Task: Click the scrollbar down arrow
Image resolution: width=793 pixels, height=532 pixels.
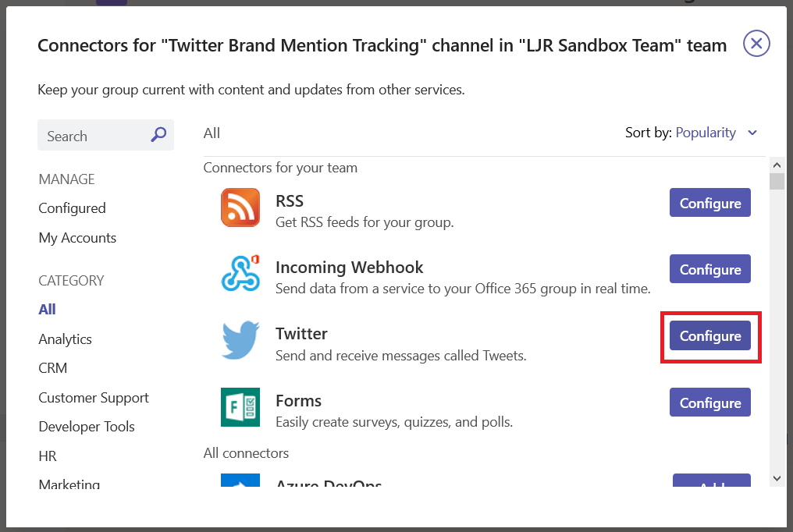Action: [777, 478]
